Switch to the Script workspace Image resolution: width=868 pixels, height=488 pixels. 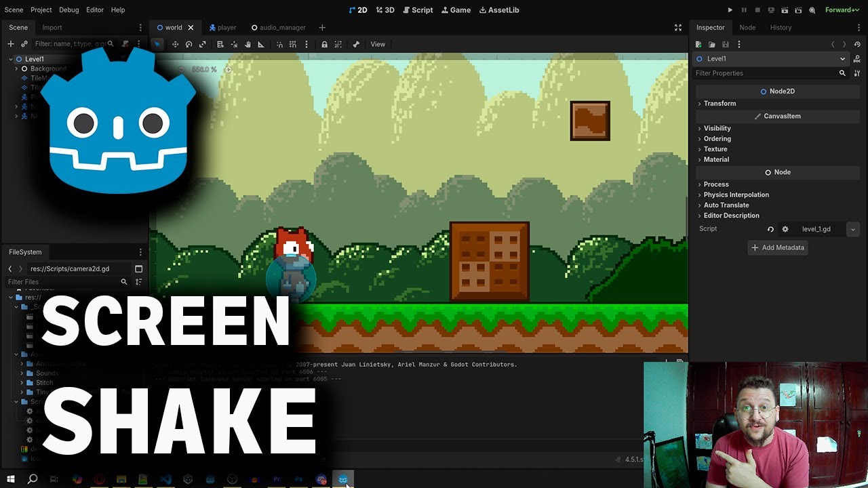click(x=418, y=10)
